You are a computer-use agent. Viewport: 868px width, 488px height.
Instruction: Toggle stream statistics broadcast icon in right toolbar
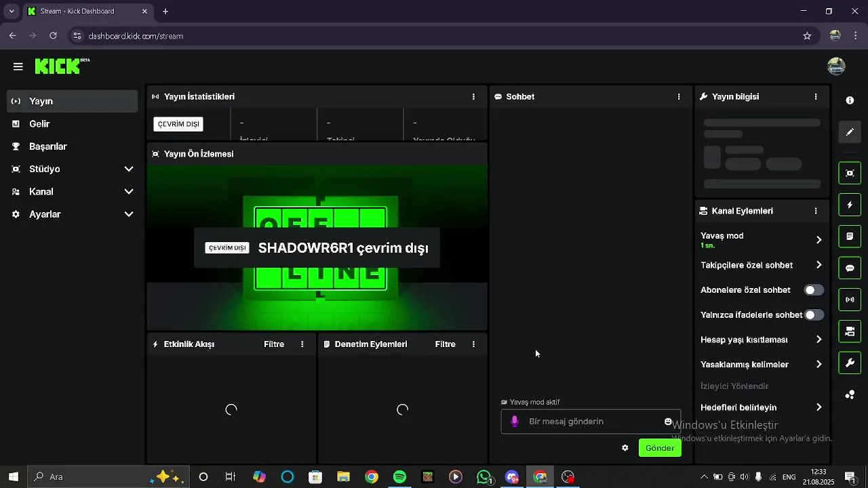point(850,300)
